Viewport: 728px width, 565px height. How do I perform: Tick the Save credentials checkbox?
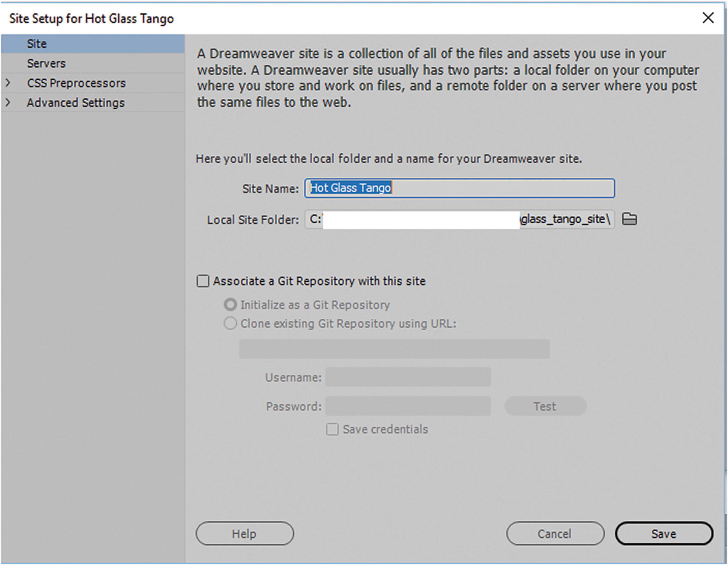[x=332, y=429]
